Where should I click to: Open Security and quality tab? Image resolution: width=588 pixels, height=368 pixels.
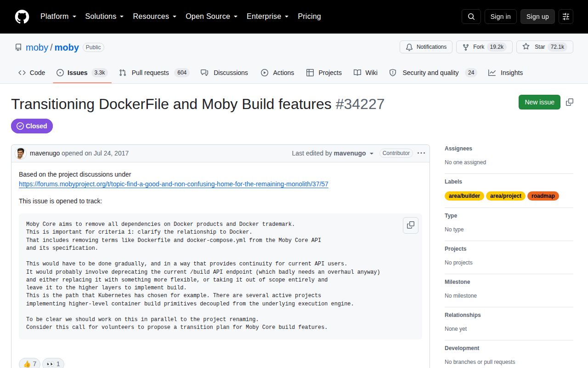tap(433, 73)
